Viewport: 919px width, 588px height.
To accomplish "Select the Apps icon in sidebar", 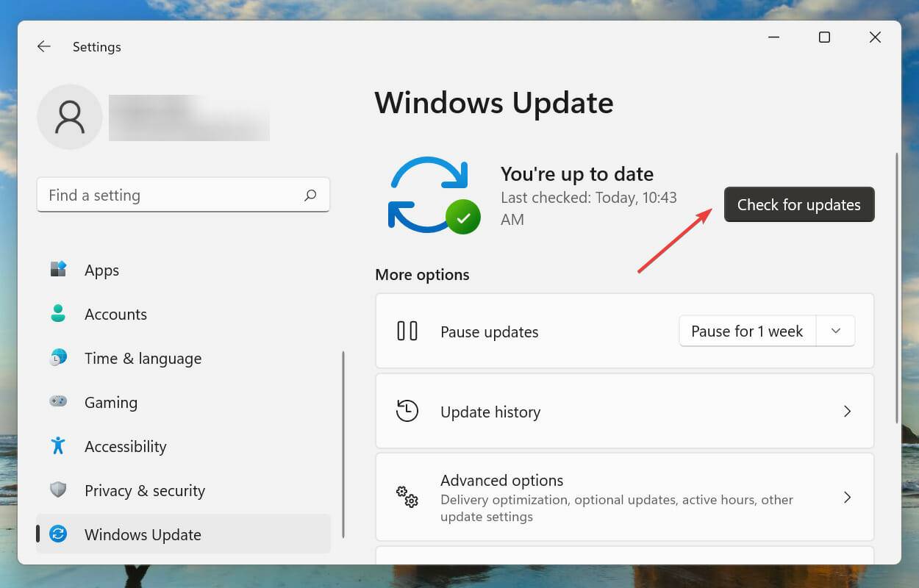I will [57, 270].
